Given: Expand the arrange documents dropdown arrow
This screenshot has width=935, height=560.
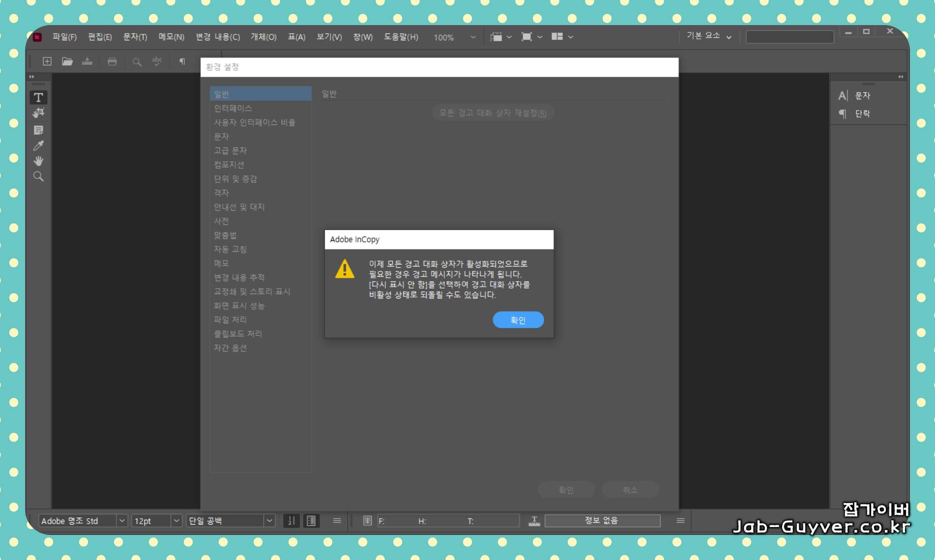Looking at the screenshot, I should (570, 37).
